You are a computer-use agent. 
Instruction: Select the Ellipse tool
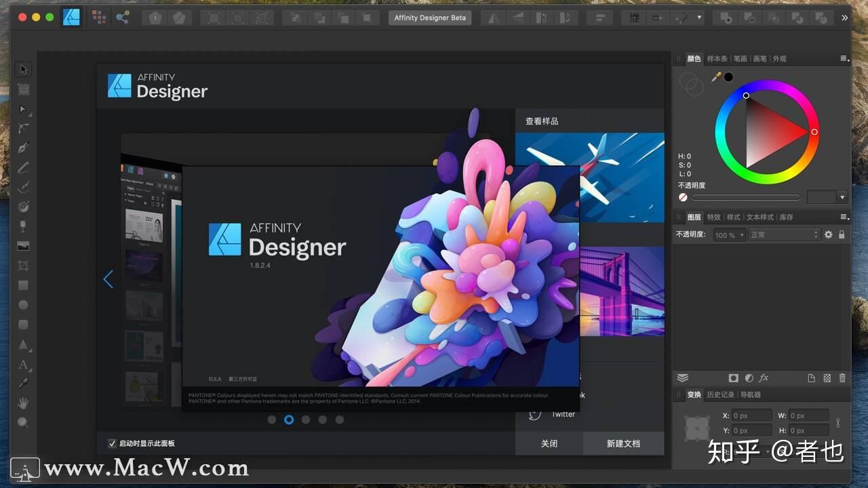[x=24, y=305]
